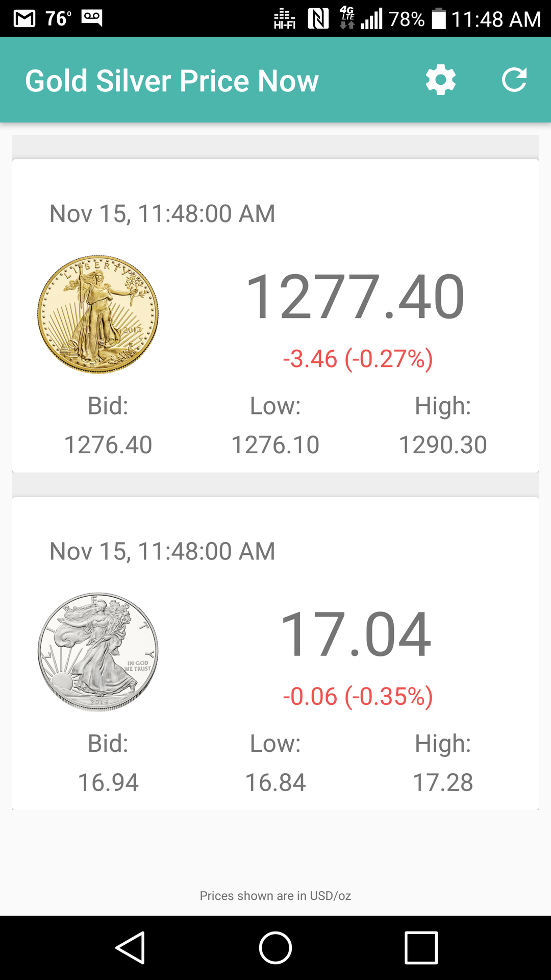Refresh prices with the reload icon
551x980 pixels.
click(514, 80)
